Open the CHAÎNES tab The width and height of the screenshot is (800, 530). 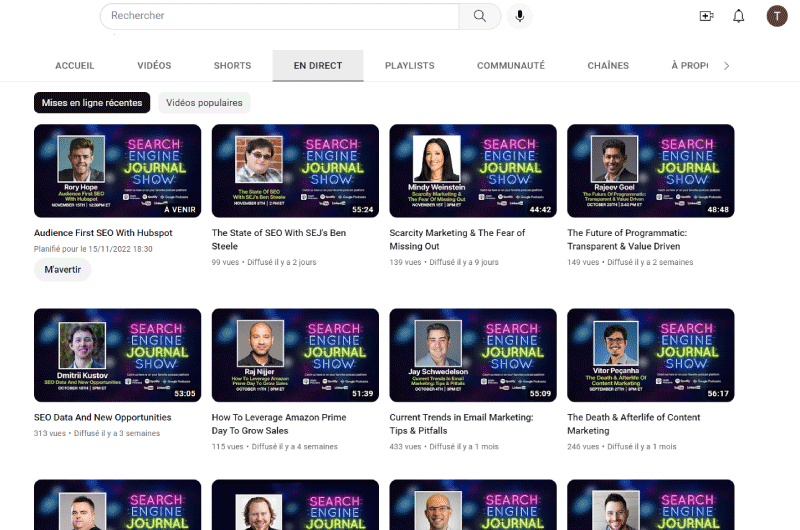tap(608, 66)
